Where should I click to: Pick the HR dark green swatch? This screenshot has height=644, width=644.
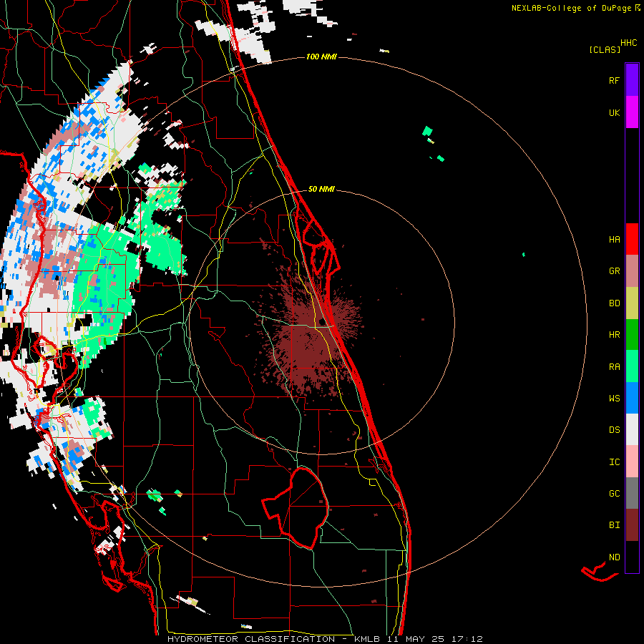632,335
